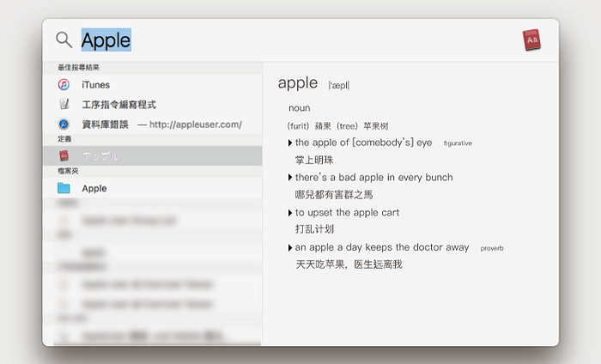Click the Apple text in the search field
This screenshot has height=364, width=601.
[x=106, y=39]
